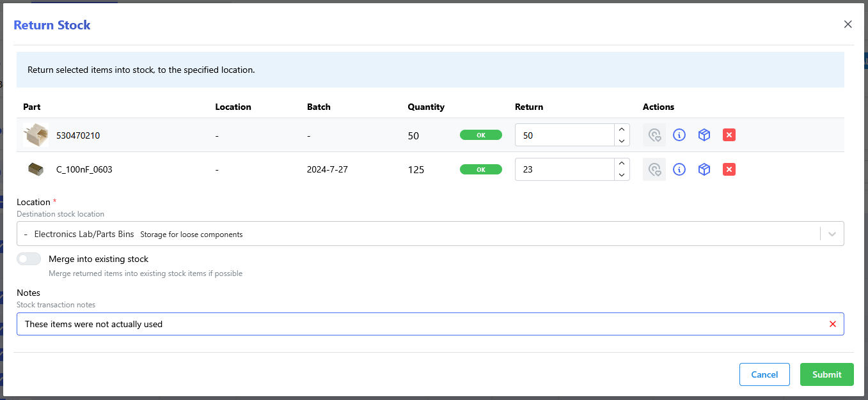Click location pin icon for C_100nF_0603

(654, 169)
